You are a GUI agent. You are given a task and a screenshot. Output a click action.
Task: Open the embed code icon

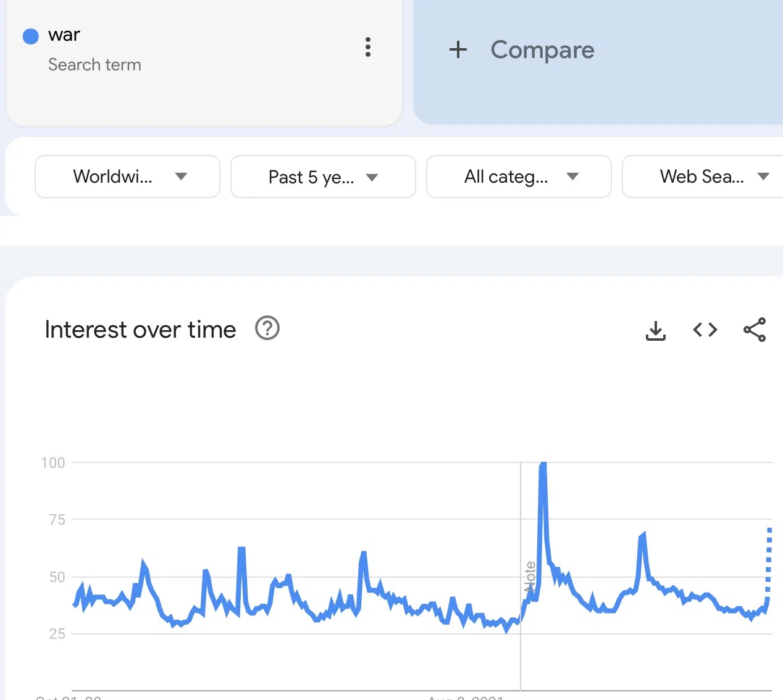[x=705, y=330]
